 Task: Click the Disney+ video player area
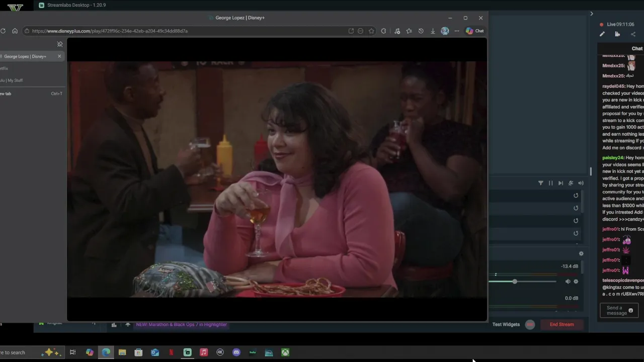click(277, 179)
